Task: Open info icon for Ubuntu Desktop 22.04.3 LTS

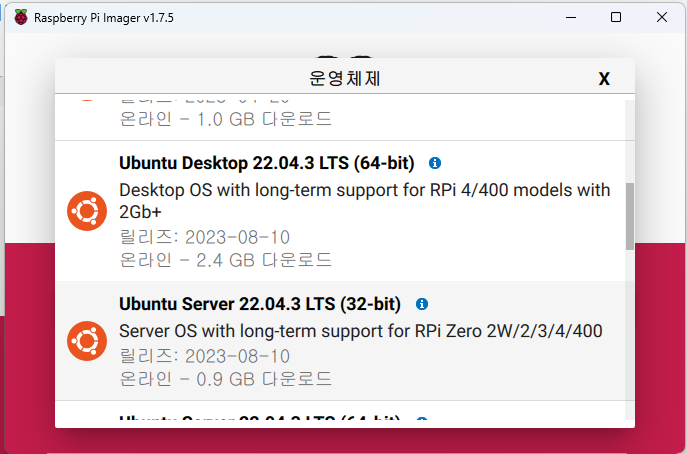Action: 435,163
